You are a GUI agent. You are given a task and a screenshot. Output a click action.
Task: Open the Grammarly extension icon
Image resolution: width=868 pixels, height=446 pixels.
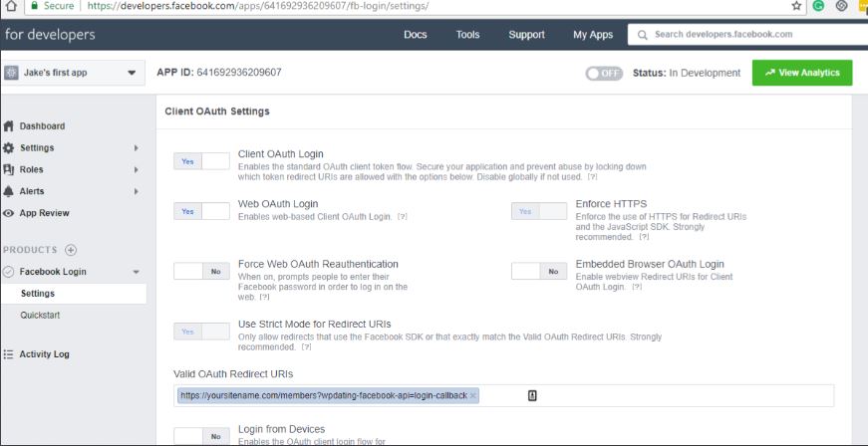[818, 6]
